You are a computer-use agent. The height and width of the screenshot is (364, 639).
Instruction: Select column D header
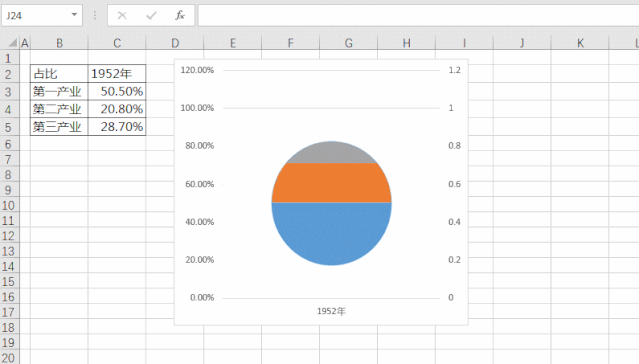click(x=175, y=43)
